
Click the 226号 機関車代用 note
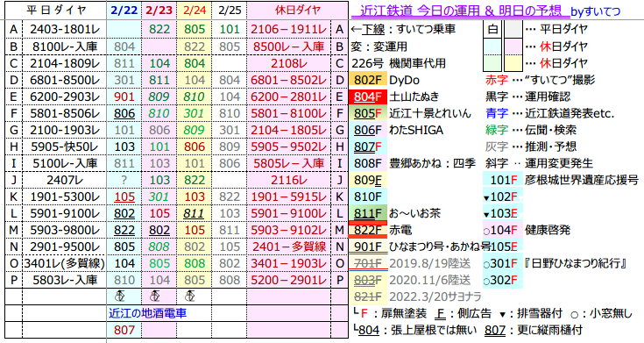point(399,63)
